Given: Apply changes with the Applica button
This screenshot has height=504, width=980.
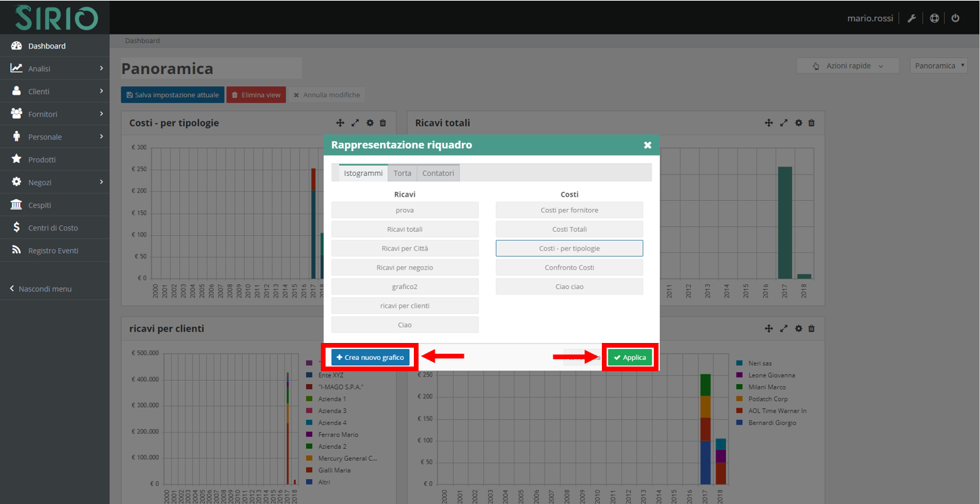Looking at the screenshot, I should point(630,357).
